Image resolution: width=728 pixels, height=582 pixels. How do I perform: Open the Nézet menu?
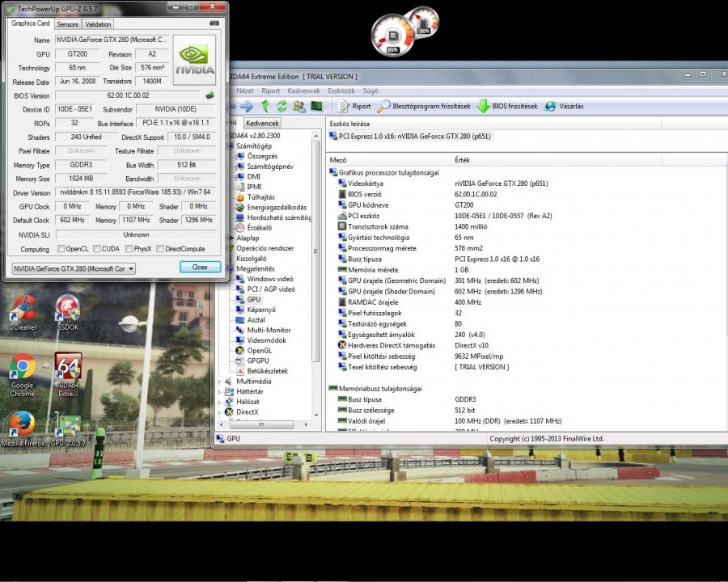[244, 91]
